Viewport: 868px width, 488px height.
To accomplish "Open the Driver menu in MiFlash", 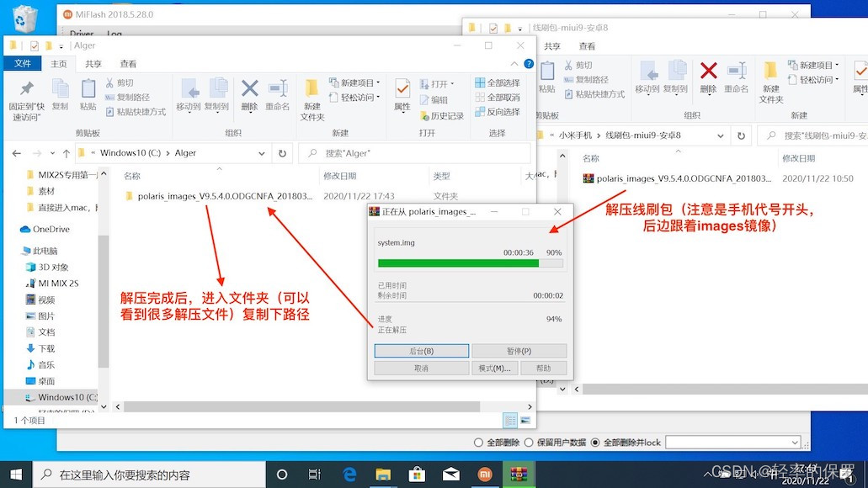I will (82, 34).
